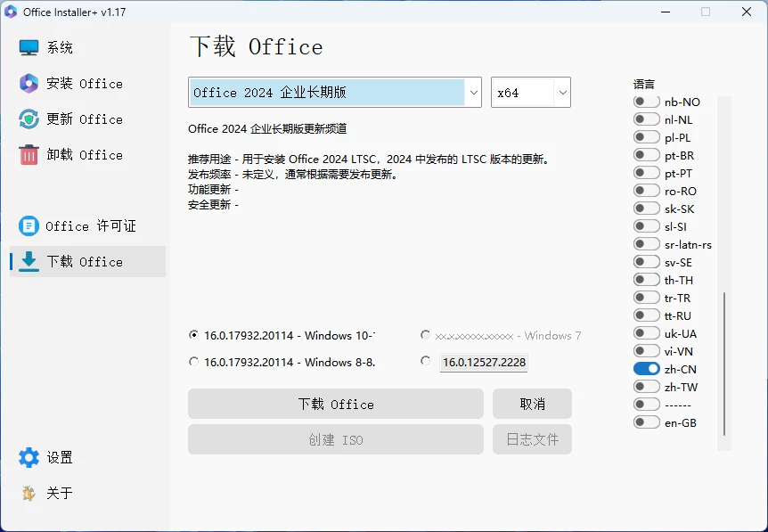
Task: Click the monitor icon next to 系统
Action: (x=29, y=48)
